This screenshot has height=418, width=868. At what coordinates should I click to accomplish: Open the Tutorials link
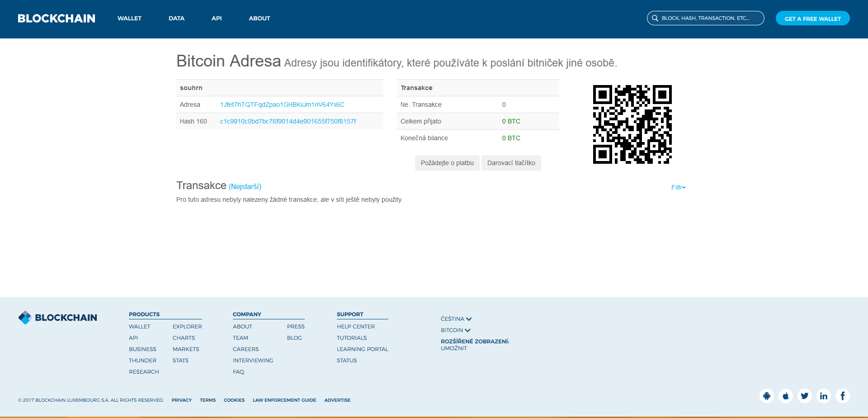pyautogui.click(x=352, y=338)
